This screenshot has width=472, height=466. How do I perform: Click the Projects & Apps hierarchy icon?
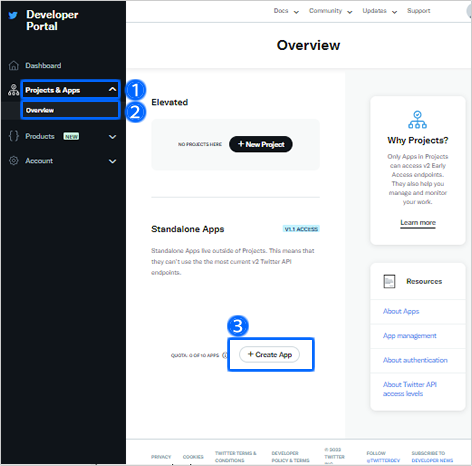click(14, 90)
